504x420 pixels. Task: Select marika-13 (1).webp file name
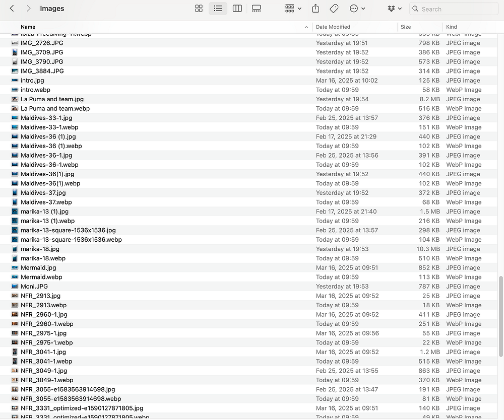(x=47, y=221)
